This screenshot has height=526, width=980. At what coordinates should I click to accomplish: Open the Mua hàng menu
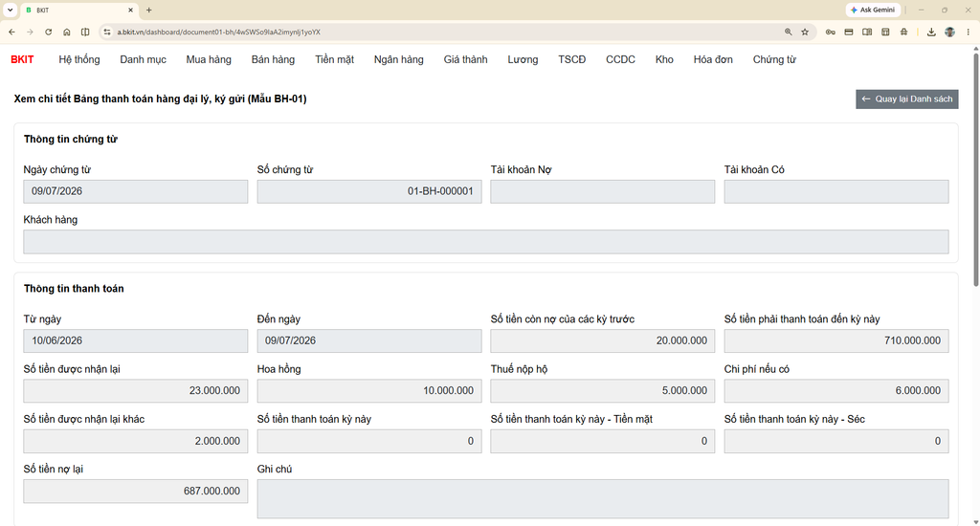[x=209, y=59]
